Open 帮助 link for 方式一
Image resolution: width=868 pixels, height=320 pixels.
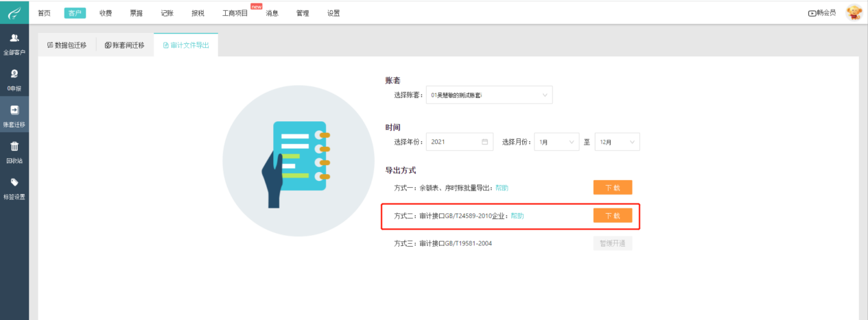[502, 188]
